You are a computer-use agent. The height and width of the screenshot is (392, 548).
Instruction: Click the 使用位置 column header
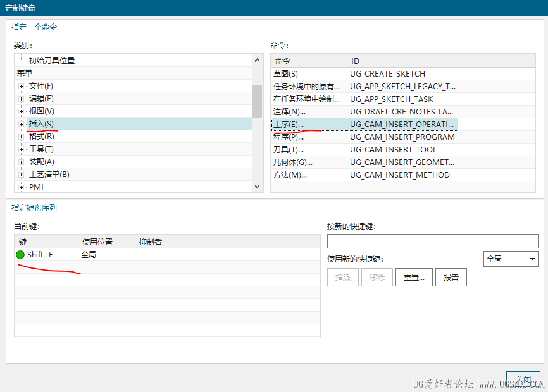click(106, 242)
